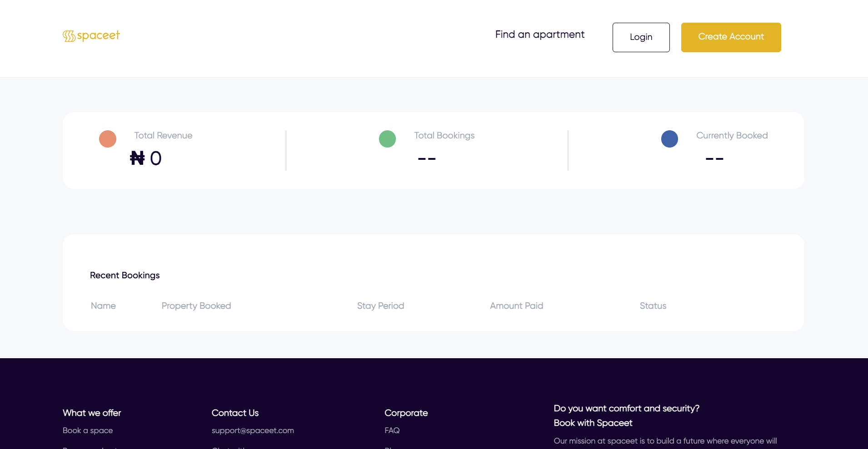The width and height of the screenshot is (868, 449).
Task: Click the blue Currently Booked circle icon
Action: point(670,139)
